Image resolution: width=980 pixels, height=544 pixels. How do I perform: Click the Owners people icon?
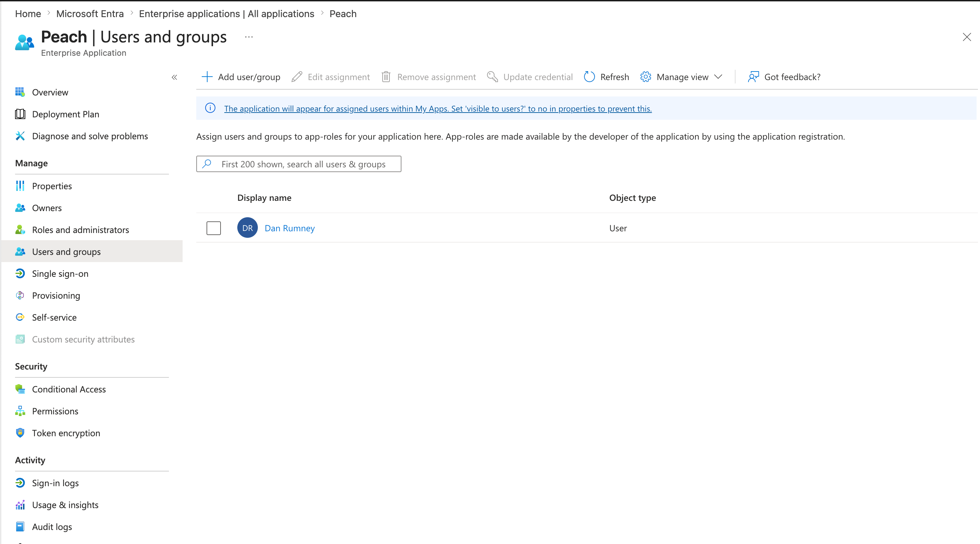(20, 208)
